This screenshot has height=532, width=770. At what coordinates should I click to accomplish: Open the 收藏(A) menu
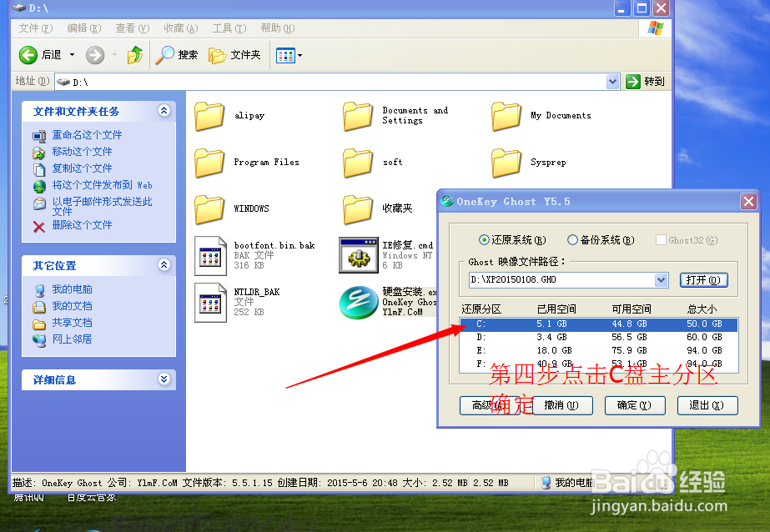coord(181,28)
